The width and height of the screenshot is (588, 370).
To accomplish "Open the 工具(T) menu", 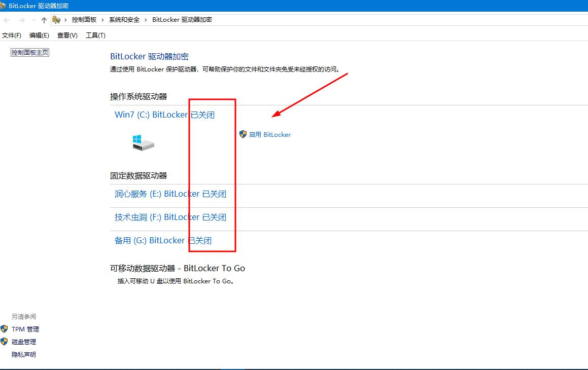I will [95, 35].
